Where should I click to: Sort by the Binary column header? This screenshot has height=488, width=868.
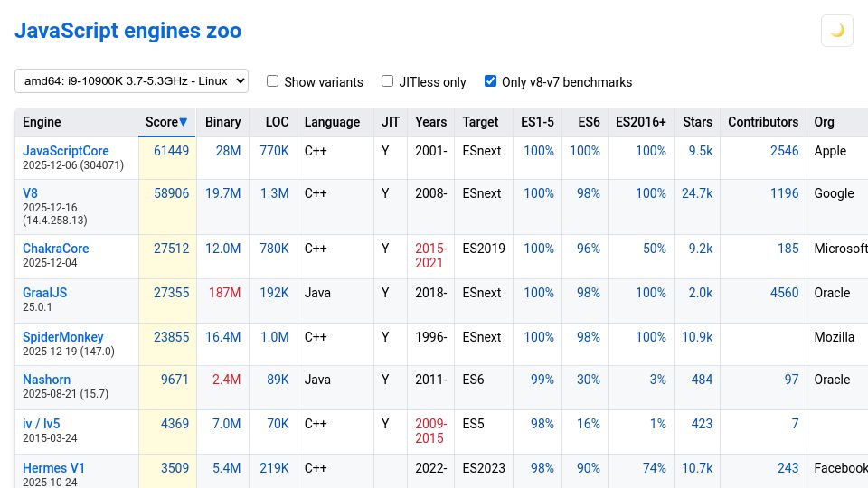pyautogui.click(x=222, y=122)
